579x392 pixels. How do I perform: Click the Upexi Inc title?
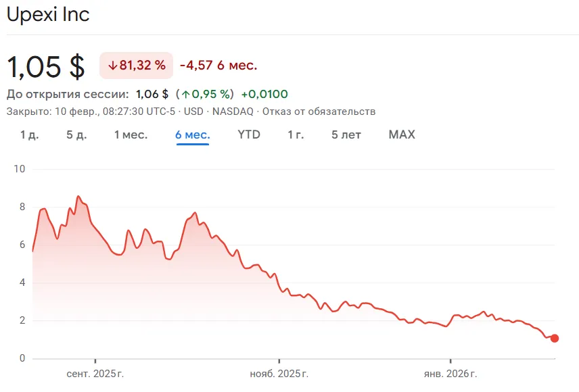pyautogui.click(x=48, y=15)
